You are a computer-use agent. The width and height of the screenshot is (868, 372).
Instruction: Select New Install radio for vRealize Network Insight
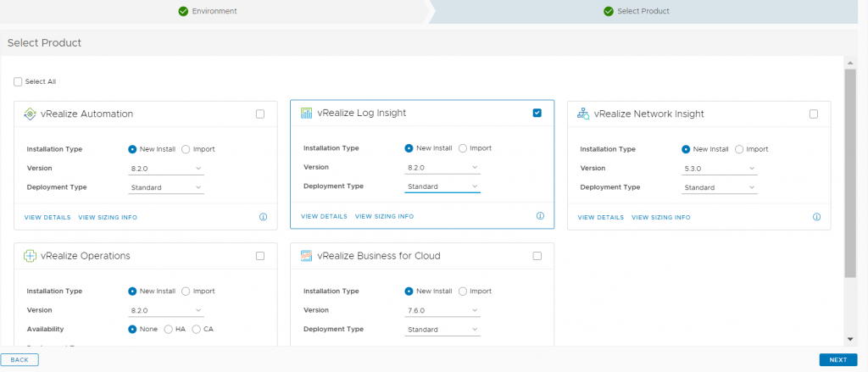pyautogui.click(x=686, y=149)
